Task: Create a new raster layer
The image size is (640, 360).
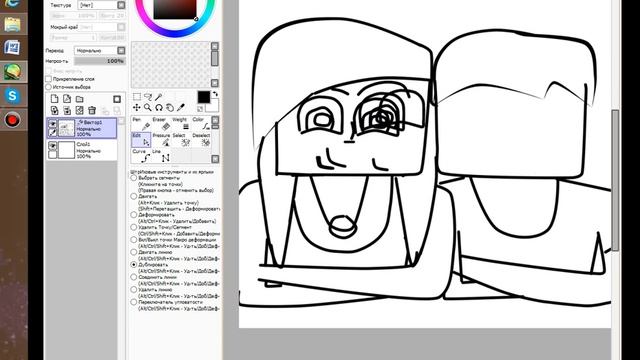Action: coord(54,99)
